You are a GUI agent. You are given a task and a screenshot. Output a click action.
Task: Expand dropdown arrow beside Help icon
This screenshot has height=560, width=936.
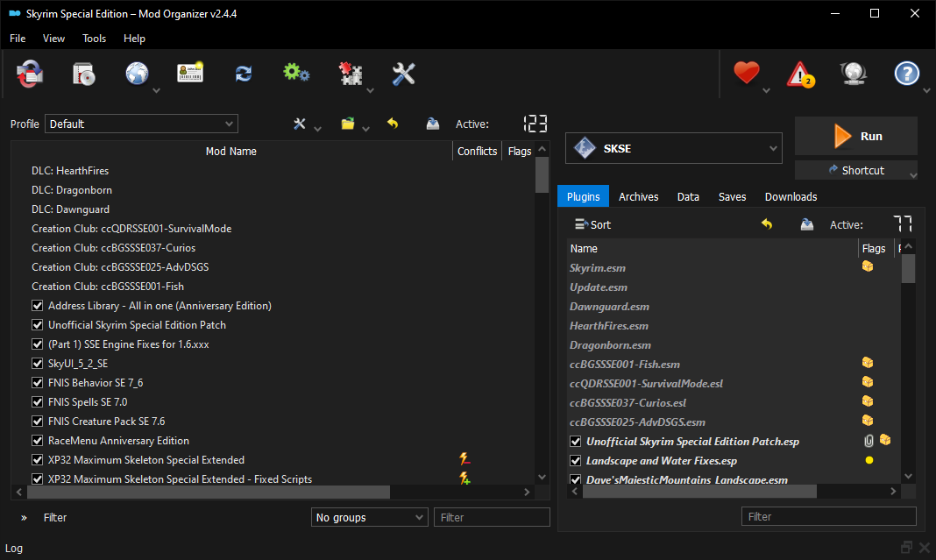[926, 91]
